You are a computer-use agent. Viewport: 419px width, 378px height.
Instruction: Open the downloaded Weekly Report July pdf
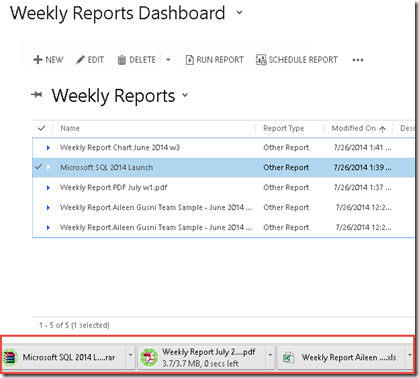202,358
